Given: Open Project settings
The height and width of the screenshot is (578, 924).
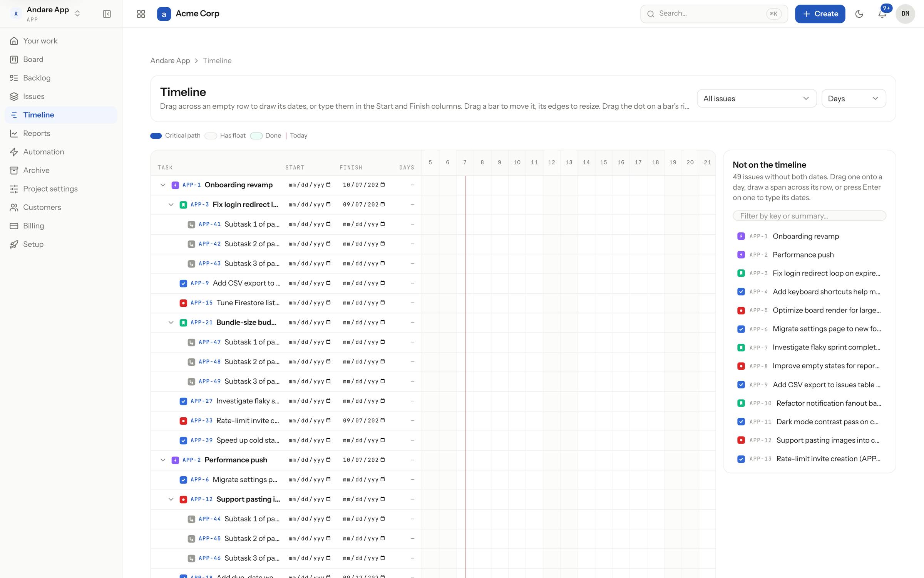Looking at the screenshot, I should pos(61,189).
